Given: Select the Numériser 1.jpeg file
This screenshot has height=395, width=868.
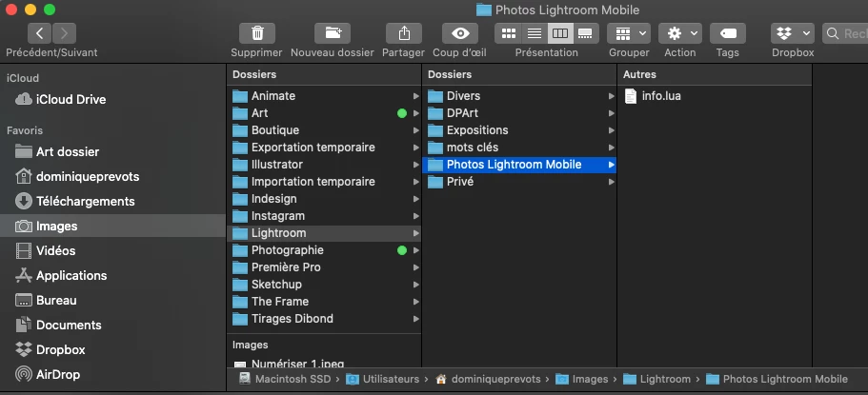Looking at the screenshot, I should (x=324, y=364).
